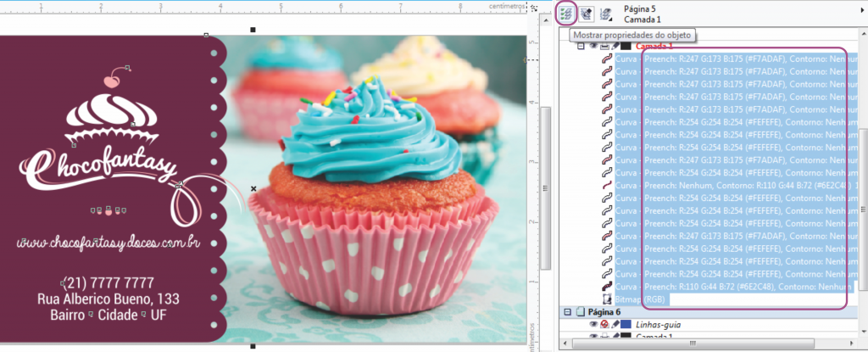This screenshot has height=352, width=868.
Task: Hide Linhas-guia layer with eye icon
Action: (x=593, y=324)
